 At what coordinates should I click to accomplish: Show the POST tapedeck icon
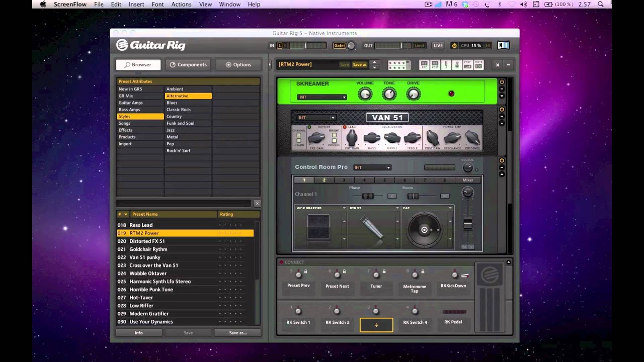pos(435,65)
